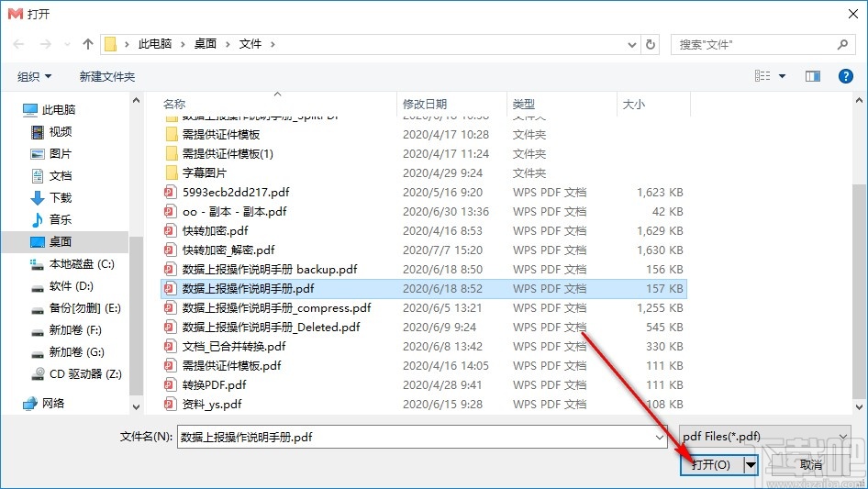Open the 组织 menu

tap(34, 76)
